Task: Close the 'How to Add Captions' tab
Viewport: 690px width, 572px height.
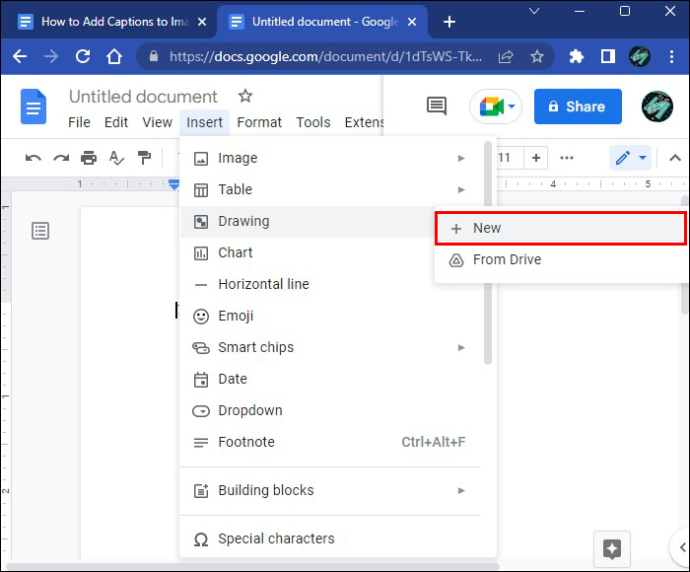Action: 202,22
